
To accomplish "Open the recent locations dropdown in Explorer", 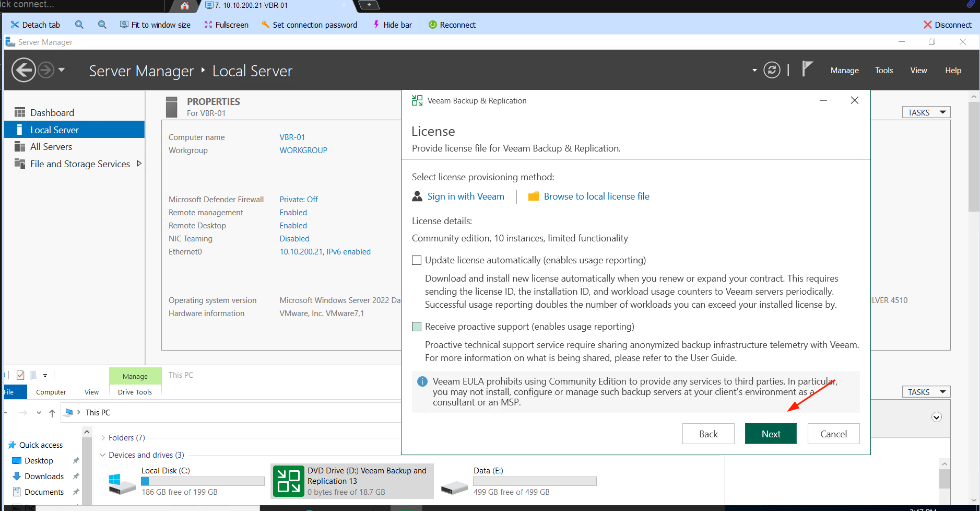I will pyautogui.click(x=39, y=413).
